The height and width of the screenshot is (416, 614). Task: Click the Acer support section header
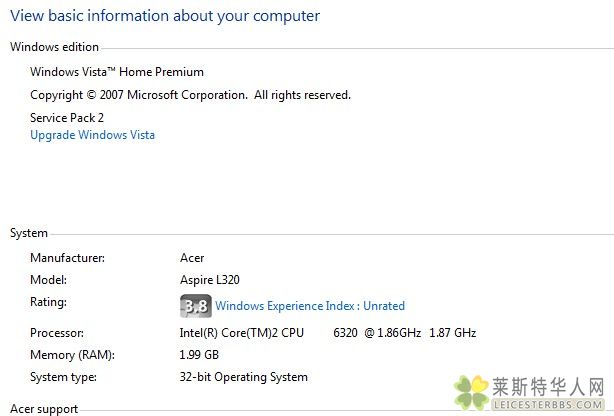click(43, 409)
